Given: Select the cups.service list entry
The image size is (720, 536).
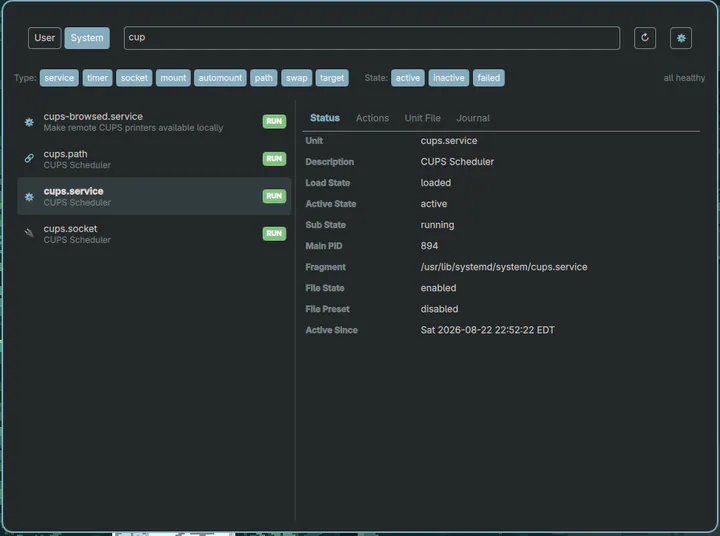Looking at the screenshot, I should tap(154, 196).
